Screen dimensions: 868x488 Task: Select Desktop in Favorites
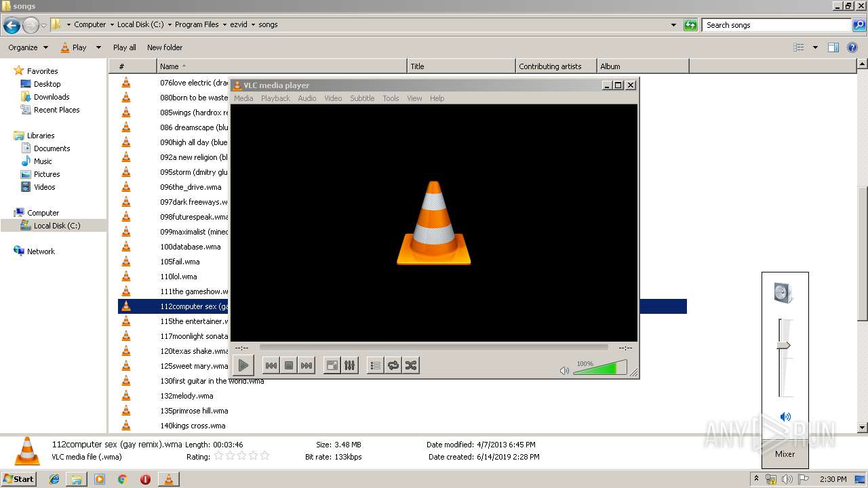[47, 84]
